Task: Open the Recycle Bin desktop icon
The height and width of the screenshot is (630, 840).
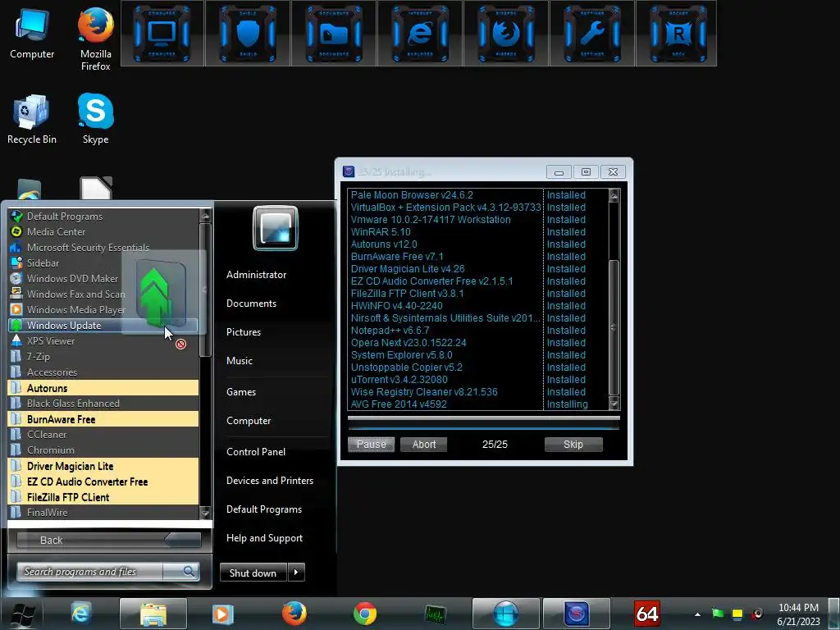Action: pyautogui.click(x=32, y=119)
